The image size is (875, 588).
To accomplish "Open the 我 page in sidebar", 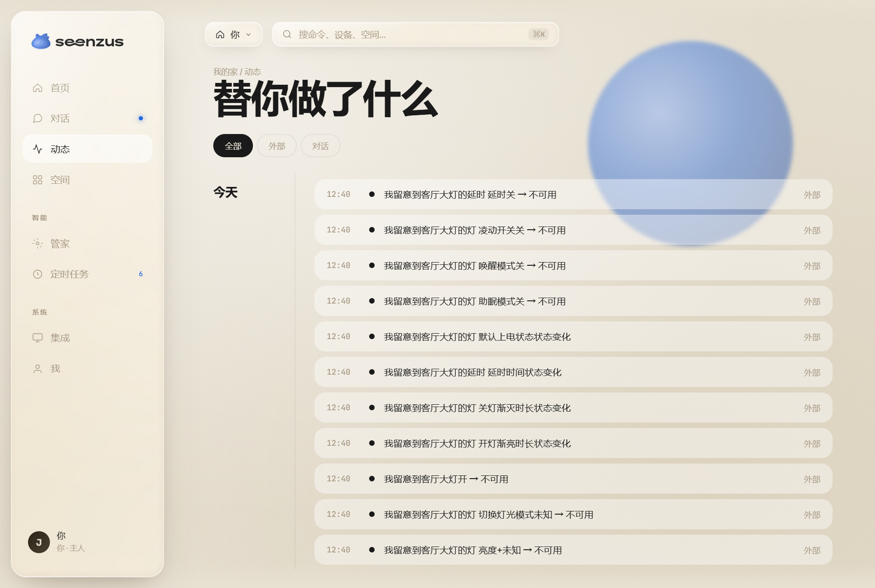I will tap(87, 369).
